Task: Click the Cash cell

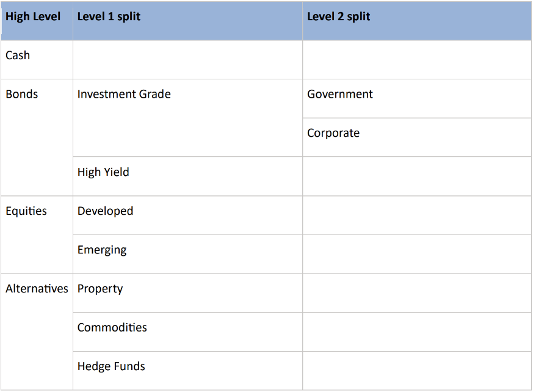Action: (37, 60)
